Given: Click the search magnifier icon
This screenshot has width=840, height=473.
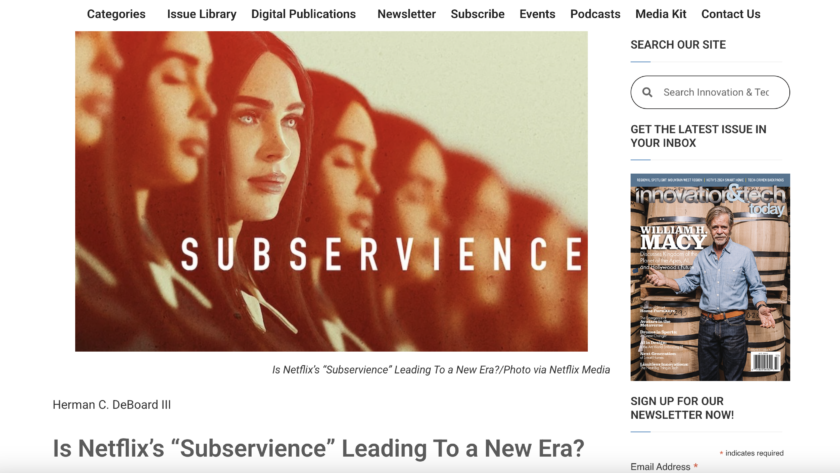Looking at the screenshot, I should [x=647, y=92].
